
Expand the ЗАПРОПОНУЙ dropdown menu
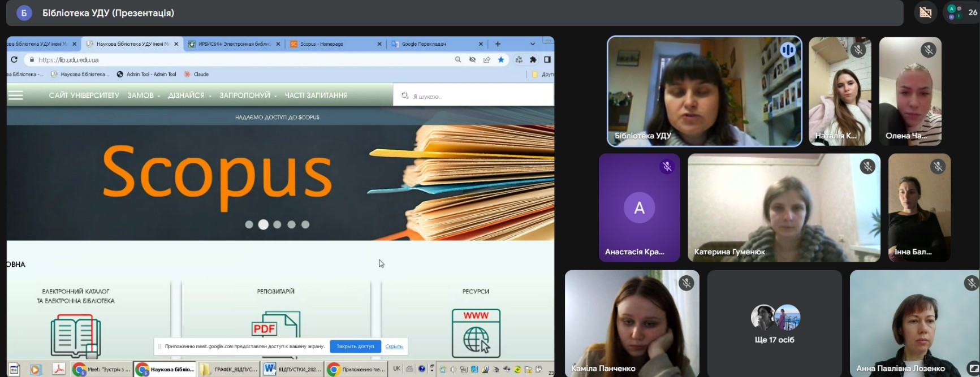(248, 96)
